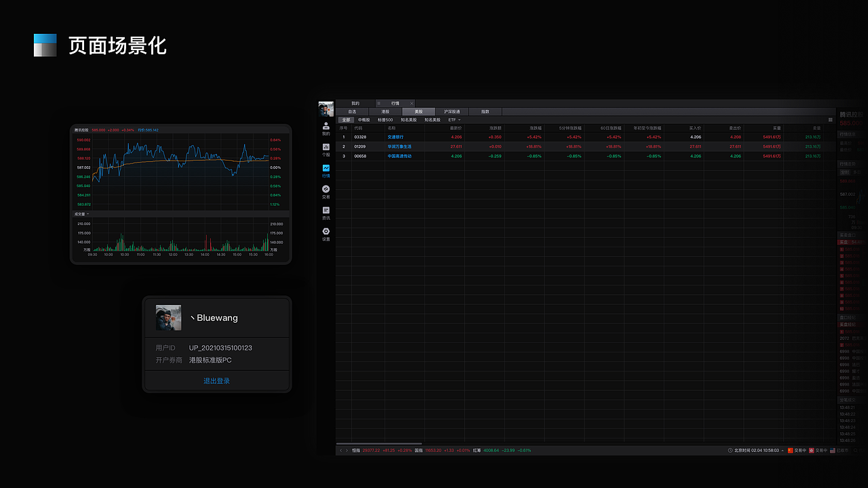Open the dropdown arrow after Beijing time
Image resolution: width=868 pixels, height=488 pixels.
[783, 450]
